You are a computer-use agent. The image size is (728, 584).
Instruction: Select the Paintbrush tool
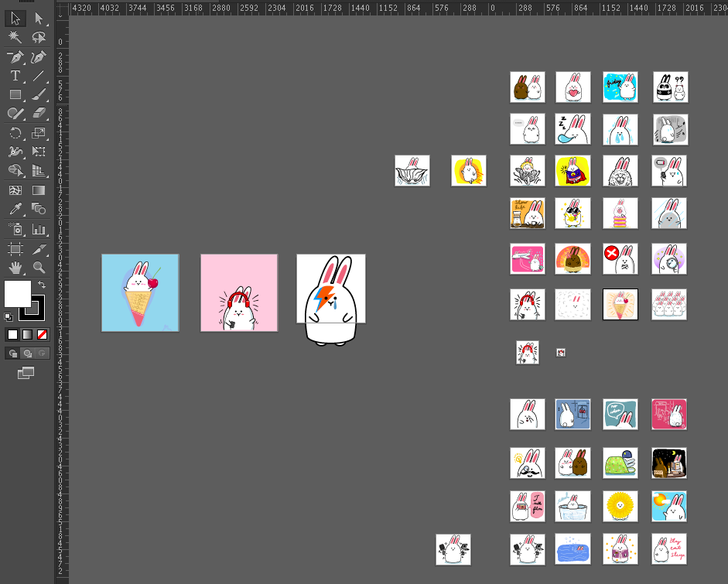(39, 94)
